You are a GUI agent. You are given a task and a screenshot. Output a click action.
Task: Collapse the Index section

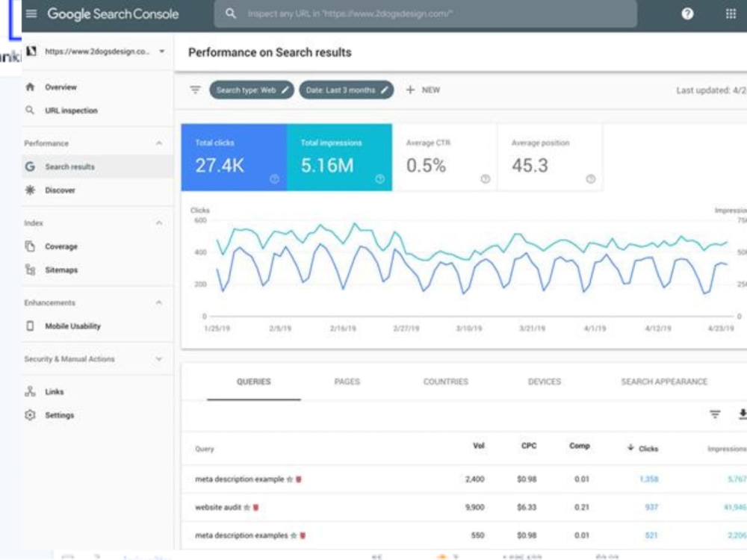(x=158, y=223)
